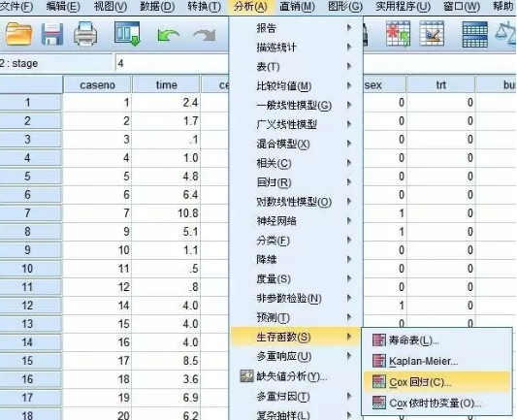This screenshot has width=517, height=420.
Task: Click the time column header
Action: (166, 84)
